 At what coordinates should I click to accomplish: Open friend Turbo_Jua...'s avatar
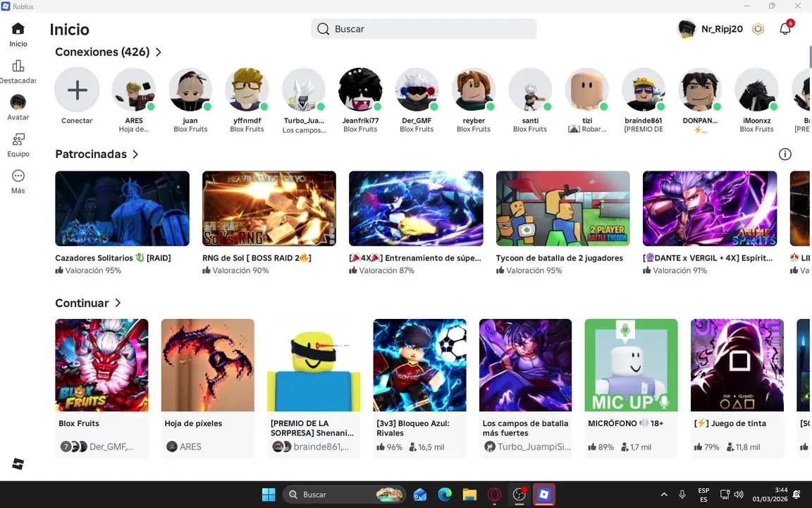pyautogui.click(x=304, y=90)
